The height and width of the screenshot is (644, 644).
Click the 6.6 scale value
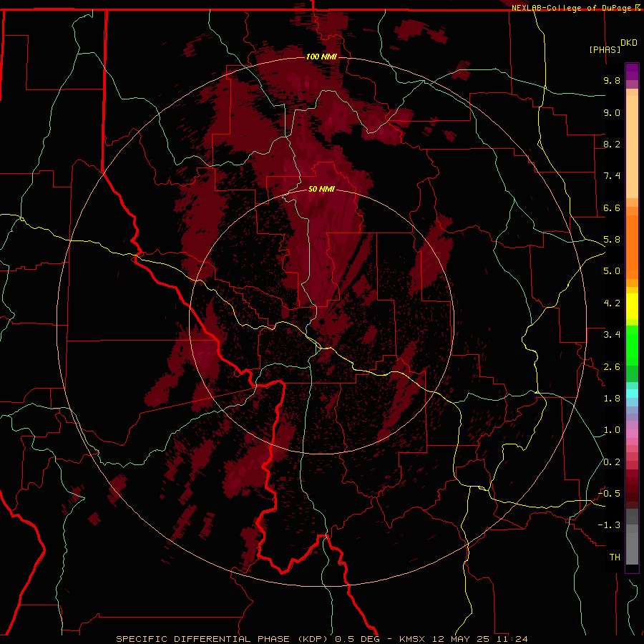click(612, 208)
